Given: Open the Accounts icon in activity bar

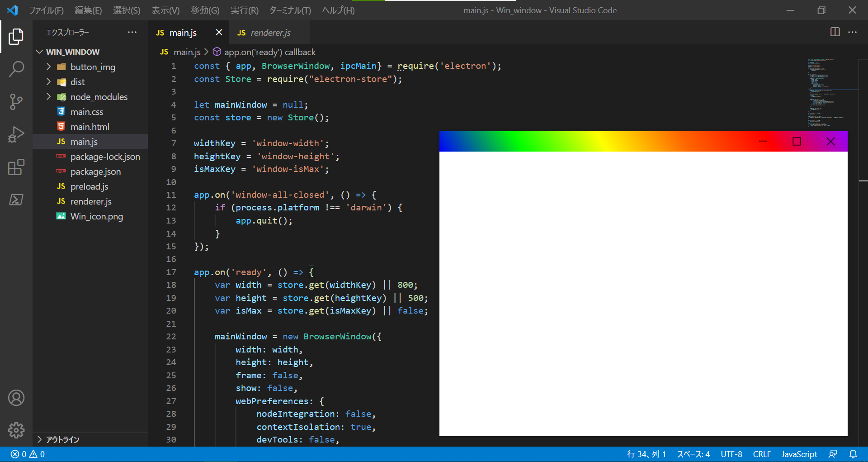Looking at the screenshot, I should pyautogui.click(x=16, y=398).
